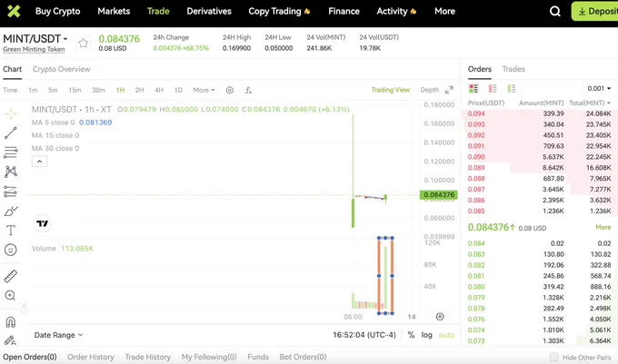
Task: Select the ruler measure tool
Action: pyautogui.click(x=11, y=276)
